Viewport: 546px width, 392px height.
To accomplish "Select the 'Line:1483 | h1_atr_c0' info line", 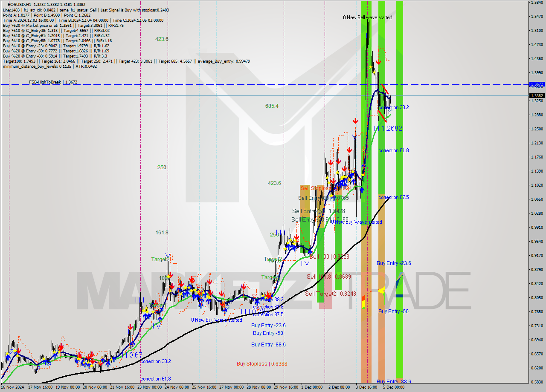I will click(85, 10).
